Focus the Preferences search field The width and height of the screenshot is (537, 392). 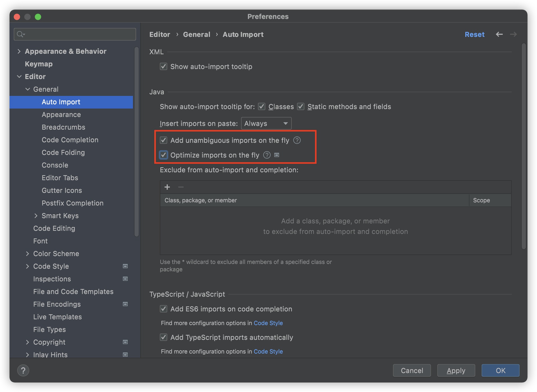(75, 34)
